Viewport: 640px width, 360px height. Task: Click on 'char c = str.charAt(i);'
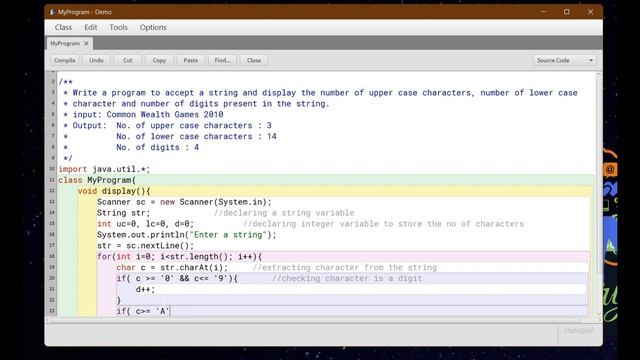coord(172,268)
